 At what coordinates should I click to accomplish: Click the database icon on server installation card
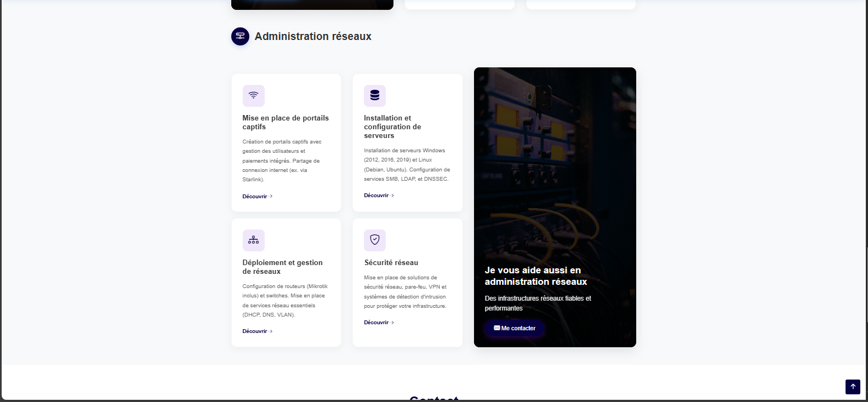pyautogui.click(x=375, y=95)
